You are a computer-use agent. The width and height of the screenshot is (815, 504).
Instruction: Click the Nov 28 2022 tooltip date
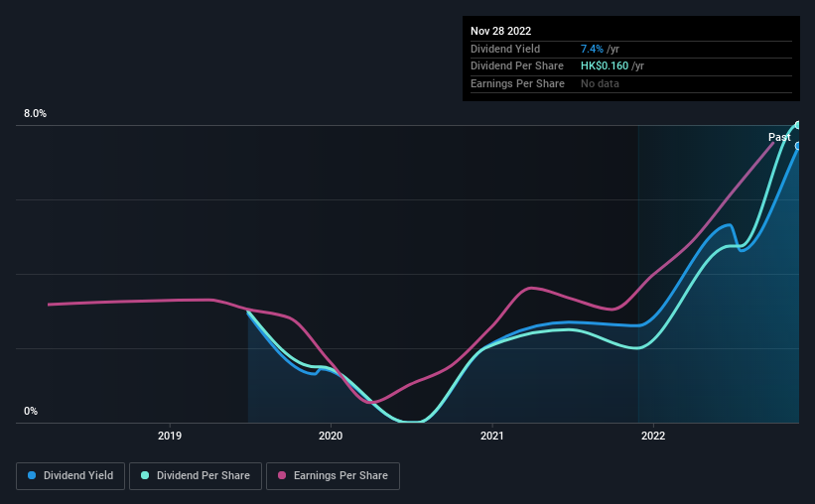[500, 31]
